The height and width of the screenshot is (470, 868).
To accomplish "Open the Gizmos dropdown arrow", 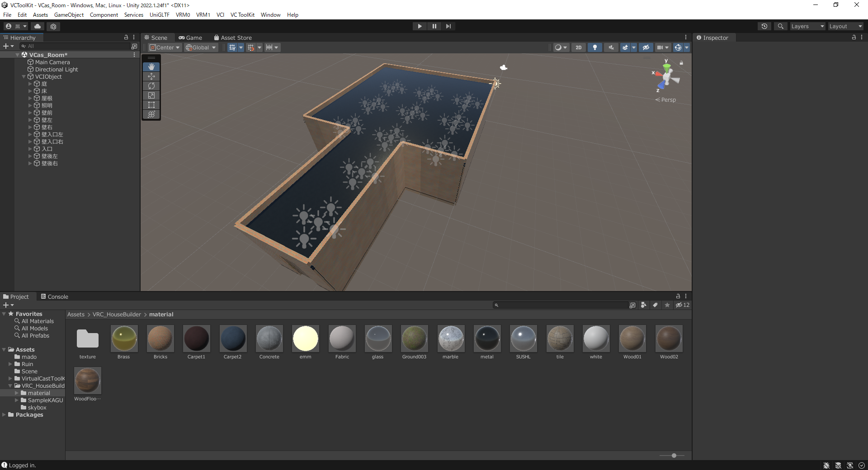I will point(687,47).
